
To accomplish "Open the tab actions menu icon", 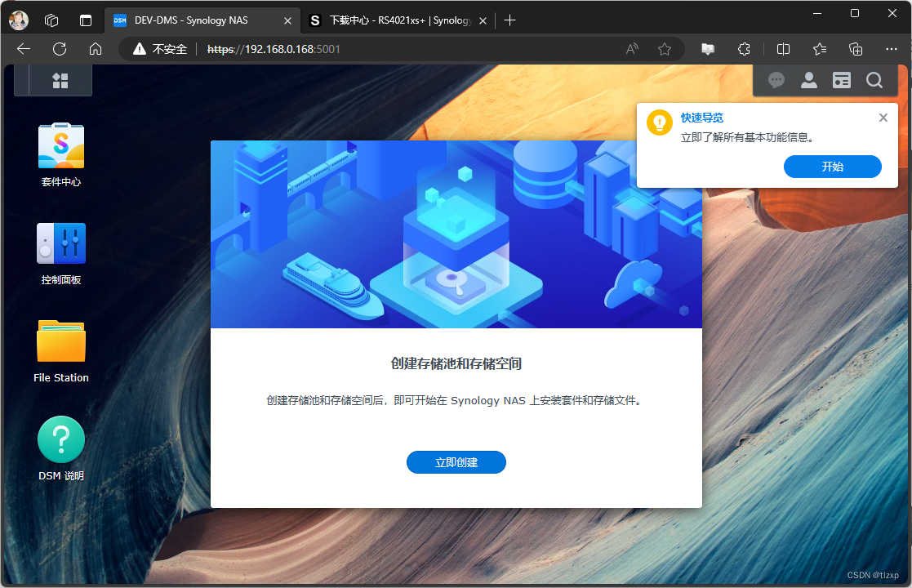I will point(86,20).
